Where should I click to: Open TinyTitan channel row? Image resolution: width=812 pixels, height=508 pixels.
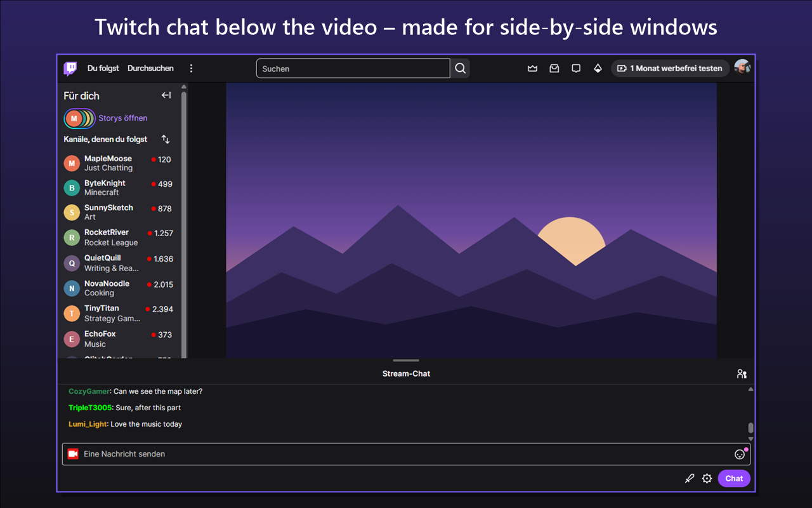118,313
